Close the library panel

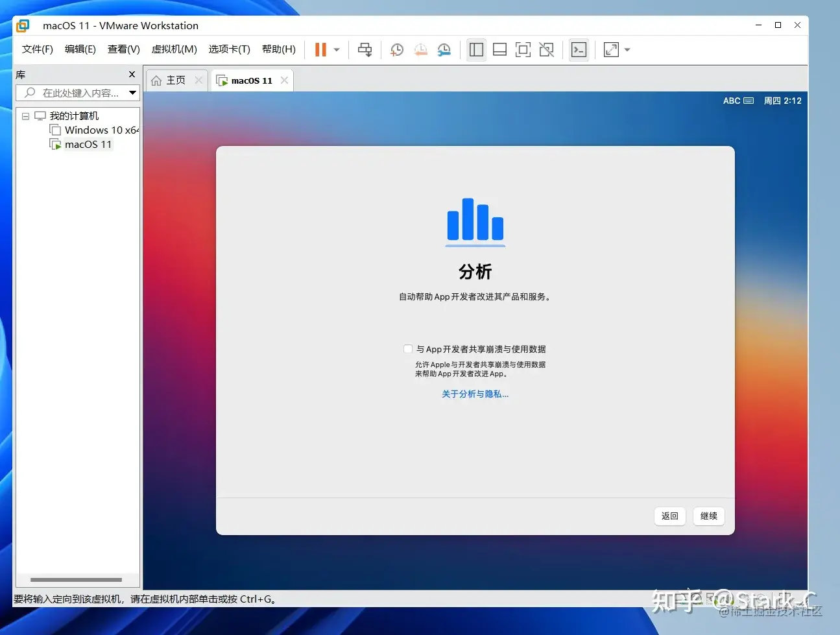coord(132,75)
